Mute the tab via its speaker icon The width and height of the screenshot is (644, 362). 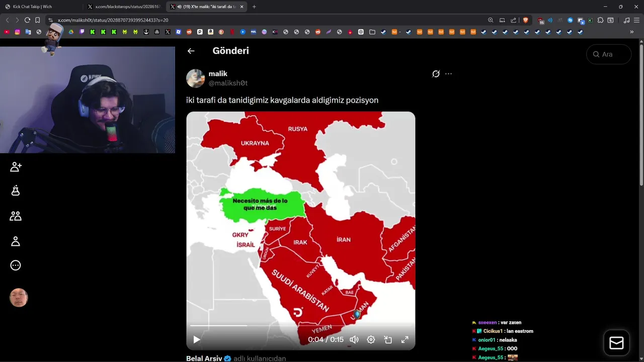coord(179,7)
